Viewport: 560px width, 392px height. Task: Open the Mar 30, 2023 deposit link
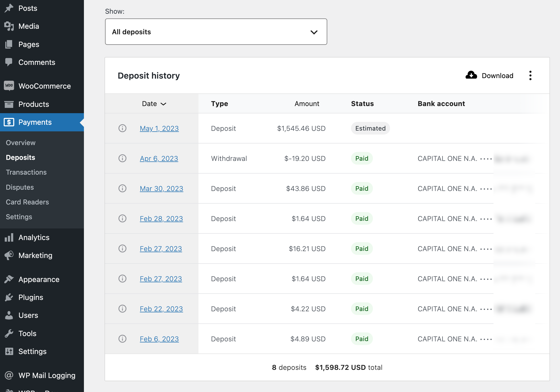tap(161, 189)
